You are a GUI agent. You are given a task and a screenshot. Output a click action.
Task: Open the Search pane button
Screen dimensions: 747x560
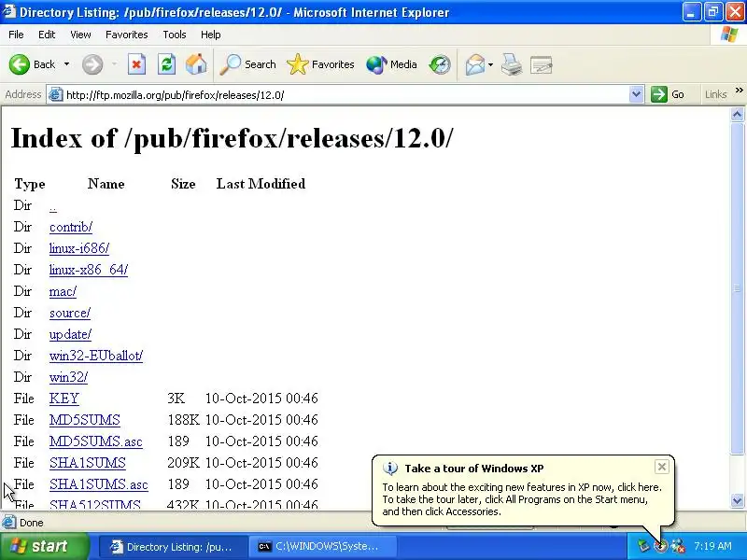point(247,64)
